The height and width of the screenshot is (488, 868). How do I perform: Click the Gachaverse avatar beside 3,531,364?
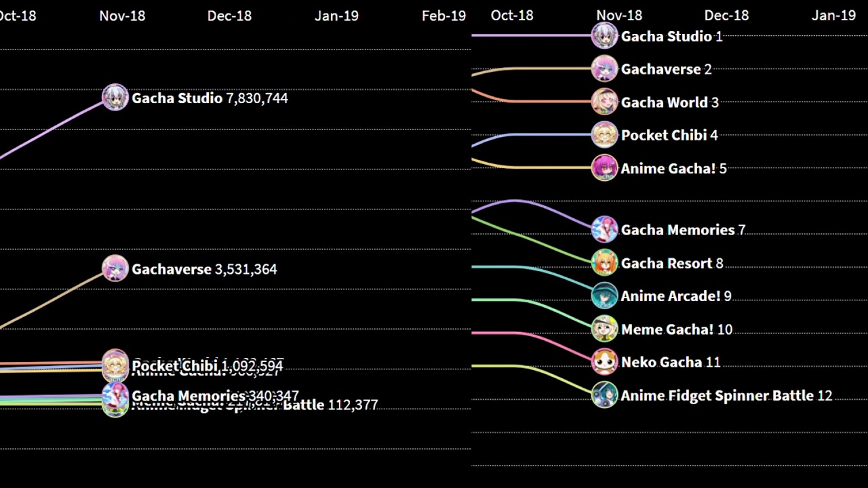click(115, 268)
